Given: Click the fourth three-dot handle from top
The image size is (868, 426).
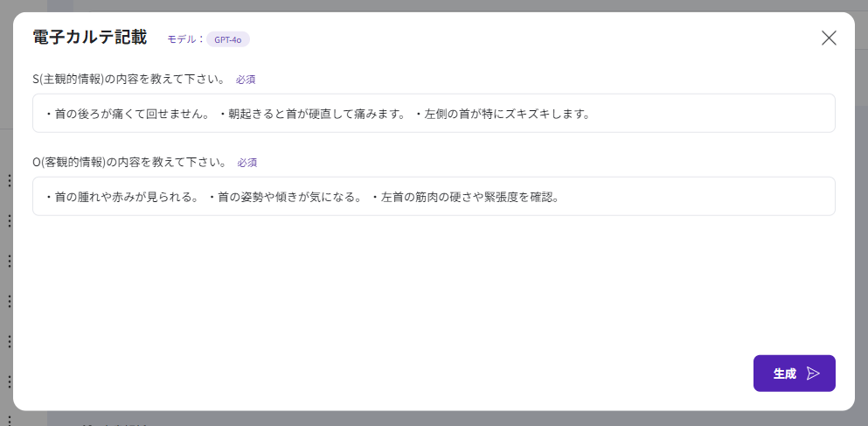Looking at the screenshot, I should pos(9,301).
